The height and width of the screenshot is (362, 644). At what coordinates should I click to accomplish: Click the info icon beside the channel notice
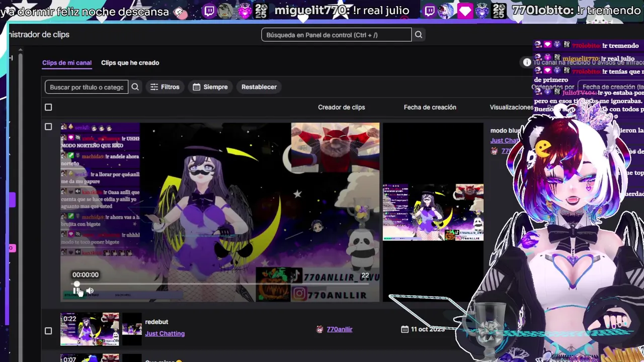(x=527, y=62)
